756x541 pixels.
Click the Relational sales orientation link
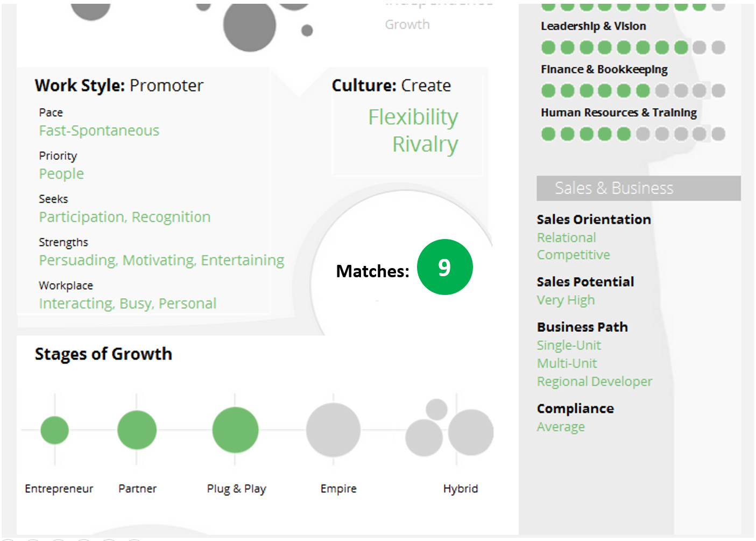coord(566,237)
